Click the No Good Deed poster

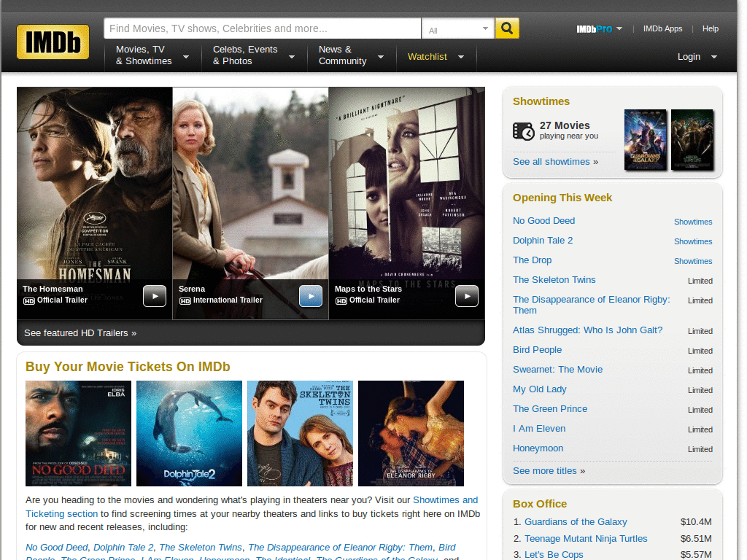coord(78,433)
